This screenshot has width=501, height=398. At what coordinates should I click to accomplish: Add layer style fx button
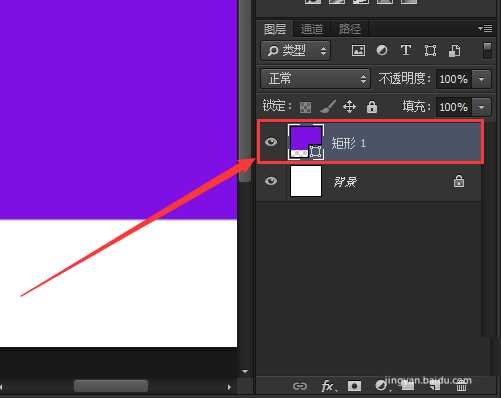(x=328, y=386)
